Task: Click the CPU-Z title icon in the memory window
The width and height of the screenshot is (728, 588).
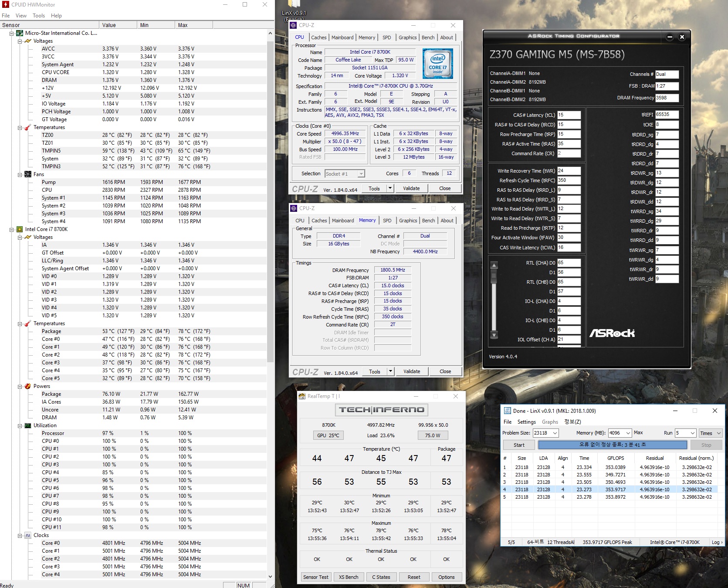Action: (294, 208)
